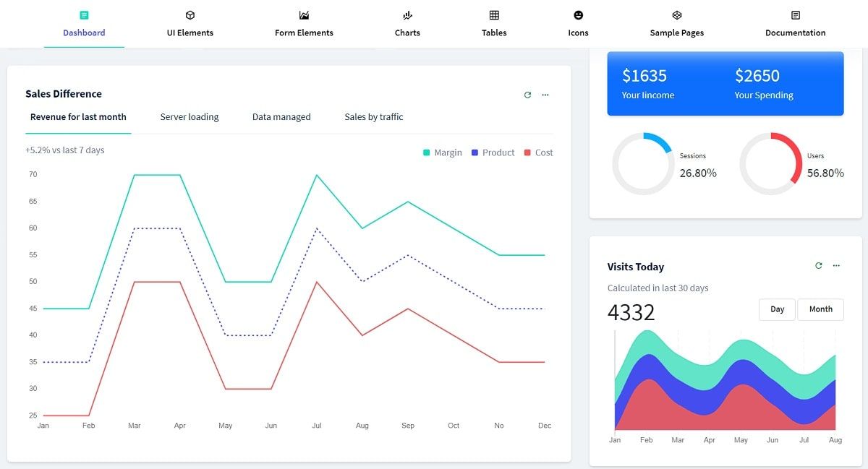The image size is (868, 469).
Task: Toggle the Product legend series
Action: 493,152
